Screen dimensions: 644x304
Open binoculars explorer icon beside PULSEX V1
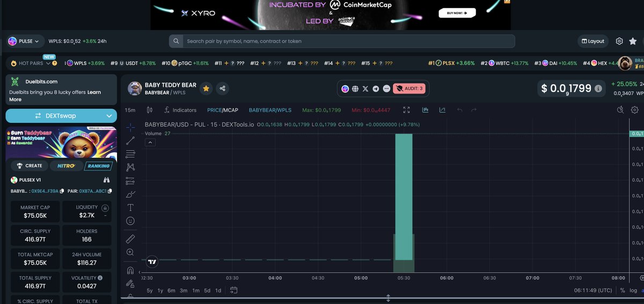point(106,180)
